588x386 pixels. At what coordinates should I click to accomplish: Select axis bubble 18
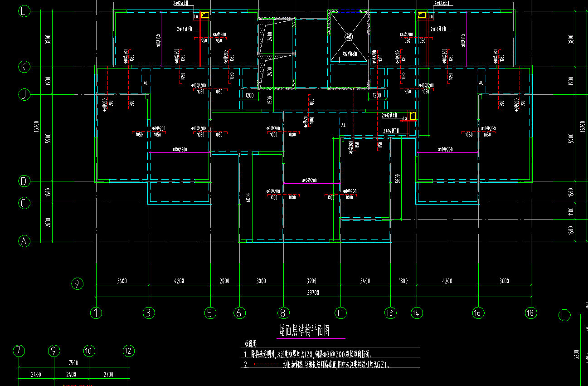pos(531,313)
